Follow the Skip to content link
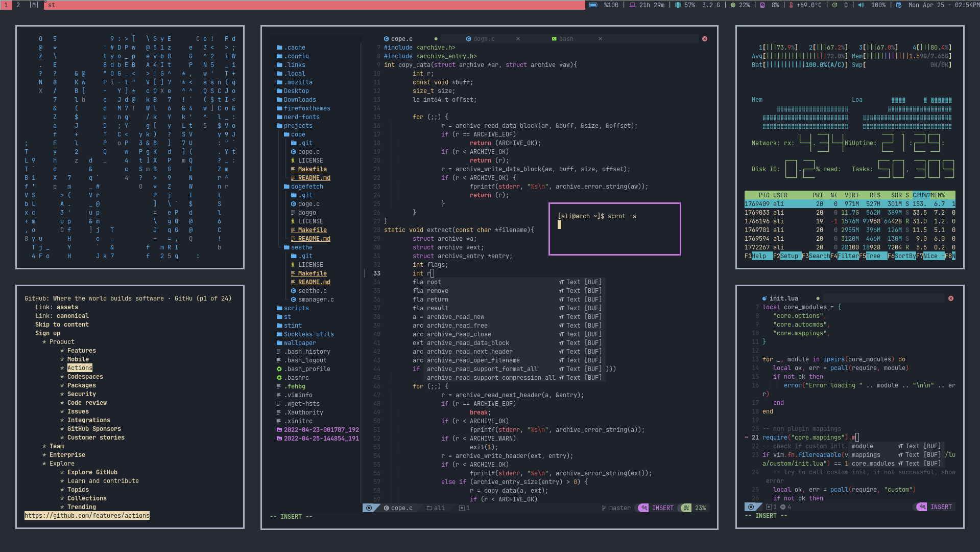980x552 pixels. pyautogui.click(x=62, y=325)
